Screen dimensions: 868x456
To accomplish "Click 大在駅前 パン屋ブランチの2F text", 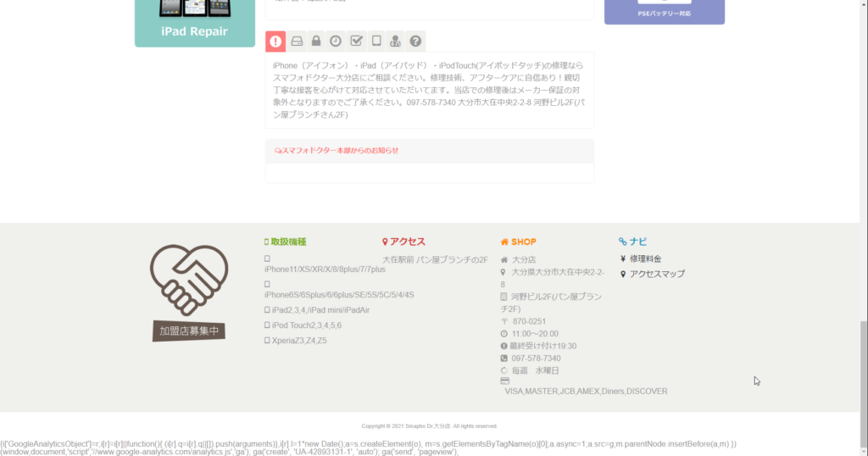I will coord(435,259).
